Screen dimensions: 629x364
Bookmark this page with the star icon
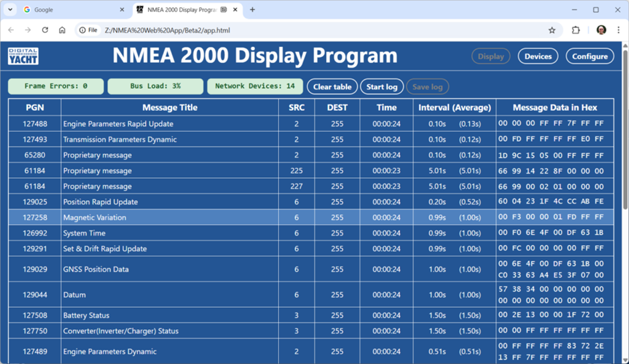[x=551, y=30]
